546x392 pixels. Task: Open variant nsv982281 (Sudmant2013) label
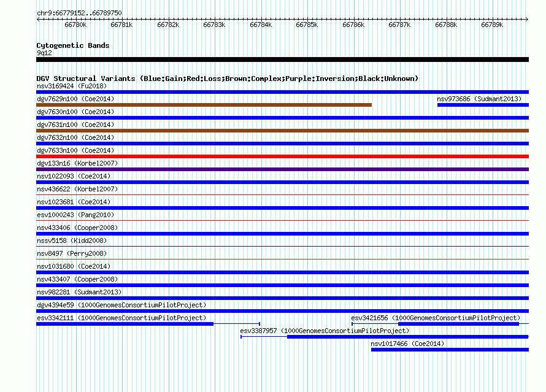[x=79, y=292]
